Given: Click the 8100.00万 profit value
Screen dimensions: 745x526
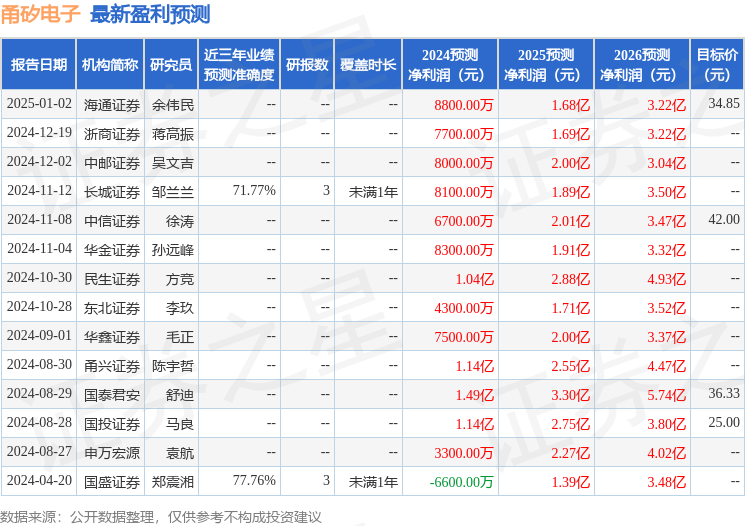Looking at the screenshot, I should (x=464, y=192).
